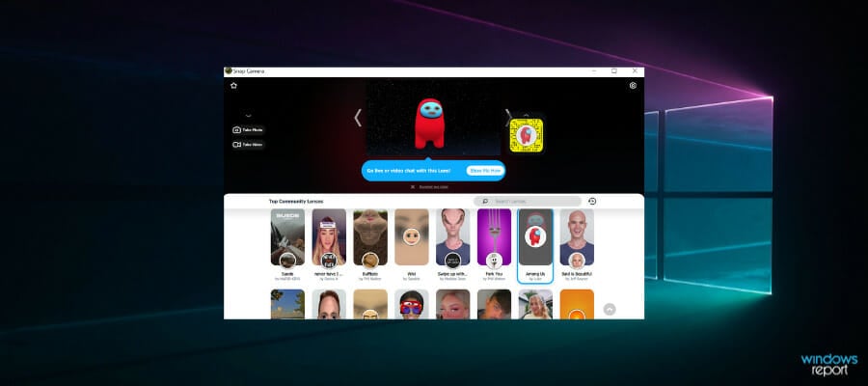Click the creator avatar on Suede card
868x386 pixels.
(x=287, y=261)
